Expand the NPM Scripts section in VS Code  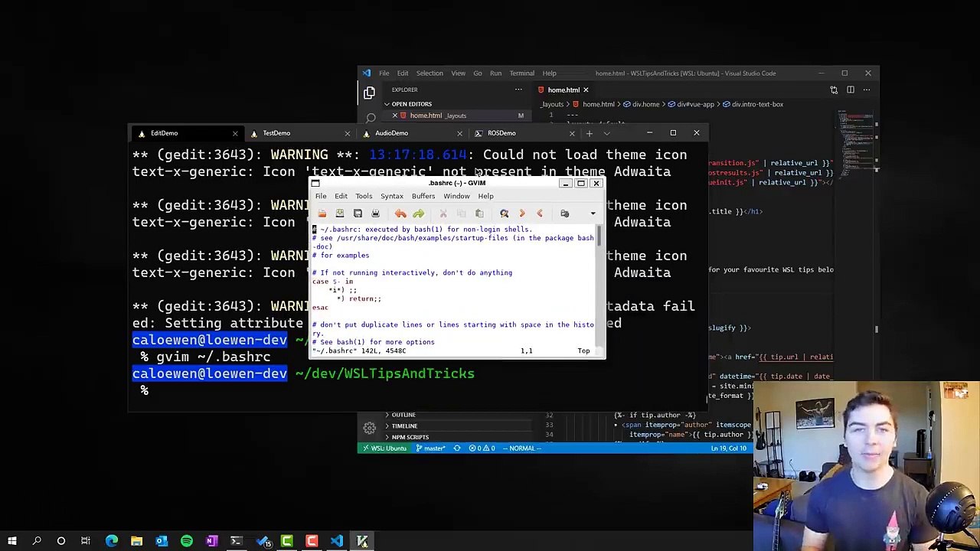(410, 437)
